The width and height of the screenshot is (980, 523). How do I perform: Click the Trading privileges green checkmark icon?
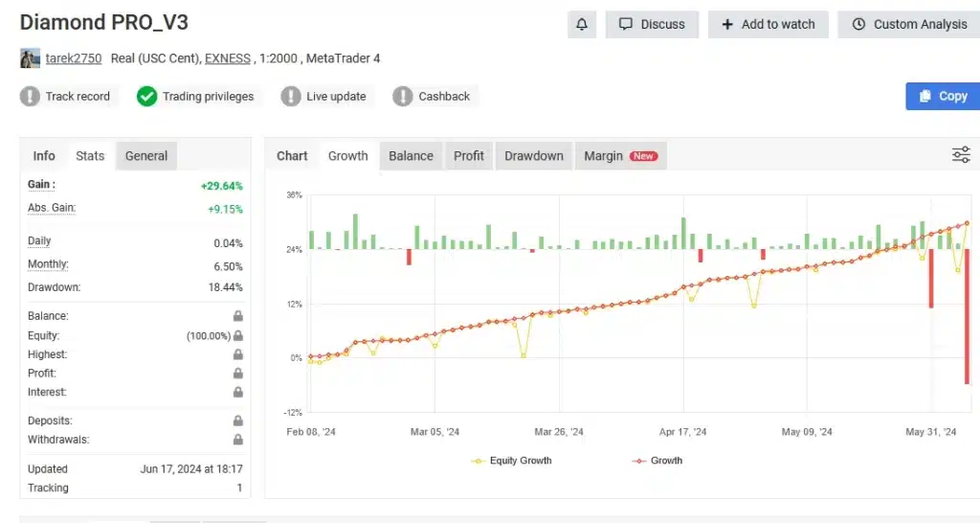(146, 97)
